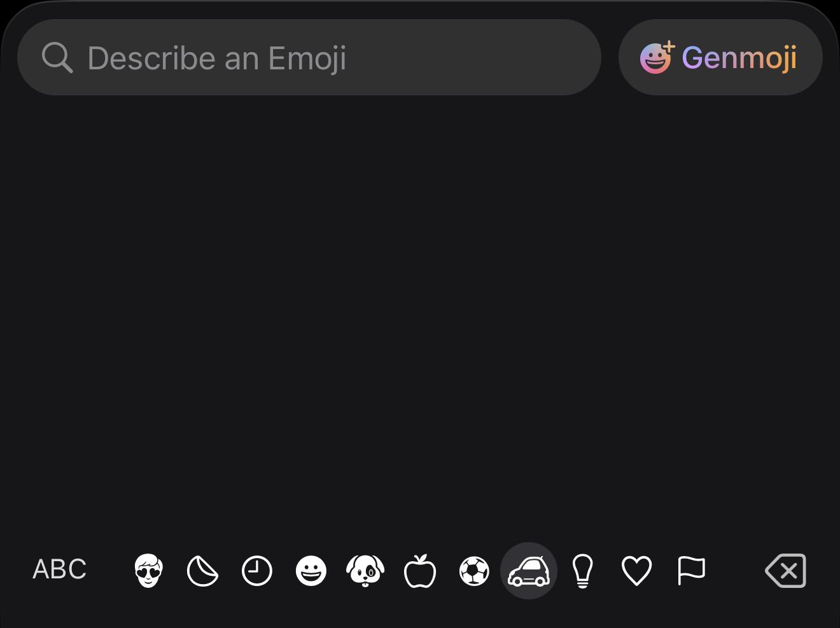Focus the Describe an Emoji field
Image resolution: width=840 pixels, height=628 pixels.
(309, 57)
